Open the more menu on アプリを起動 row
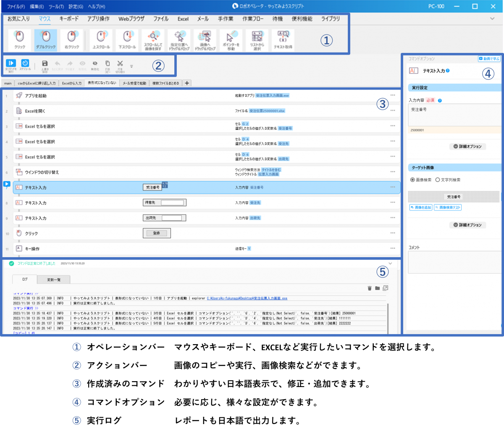The height and width of the screenshot is (432, 504). [x=393, y=95]
